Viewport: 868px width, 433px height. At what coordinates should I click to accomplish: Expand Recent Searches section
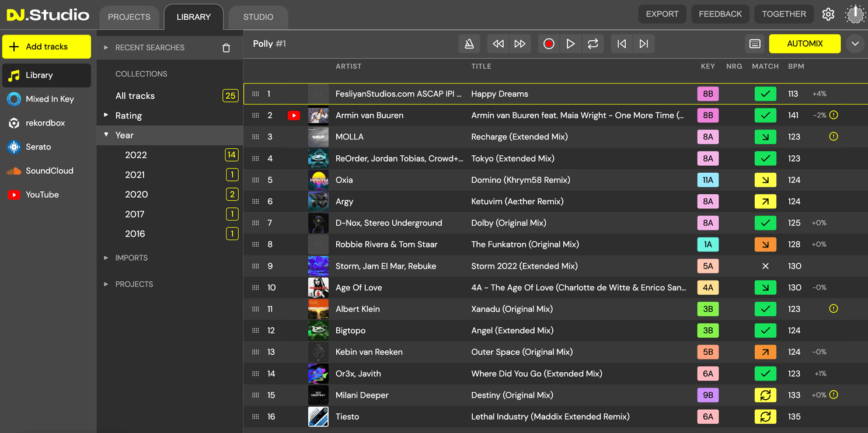click(x=106, y=48)
